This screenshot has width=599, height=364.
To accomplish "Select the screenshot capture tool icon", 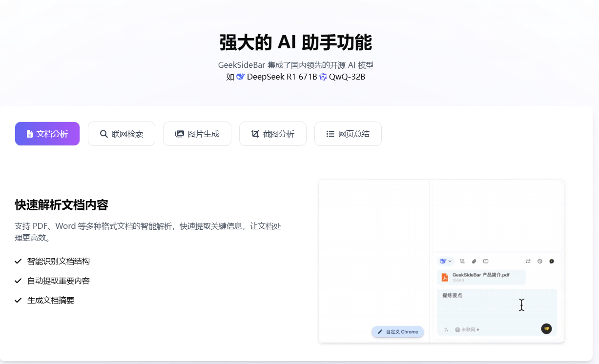I will click(x=462, y=261).
